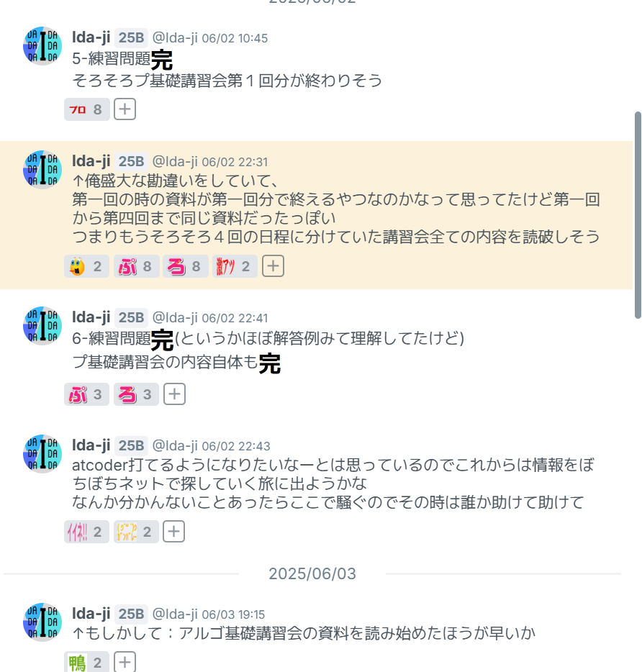Click the イイネ!! reaction stamp
Screen dimensions: 642x672
86,532
